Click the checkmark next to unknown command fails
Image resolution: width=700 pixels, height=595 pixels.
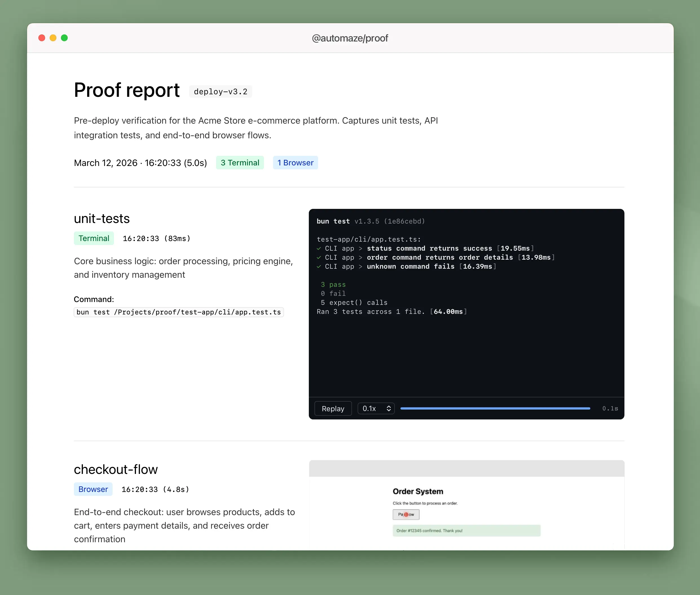319,266
